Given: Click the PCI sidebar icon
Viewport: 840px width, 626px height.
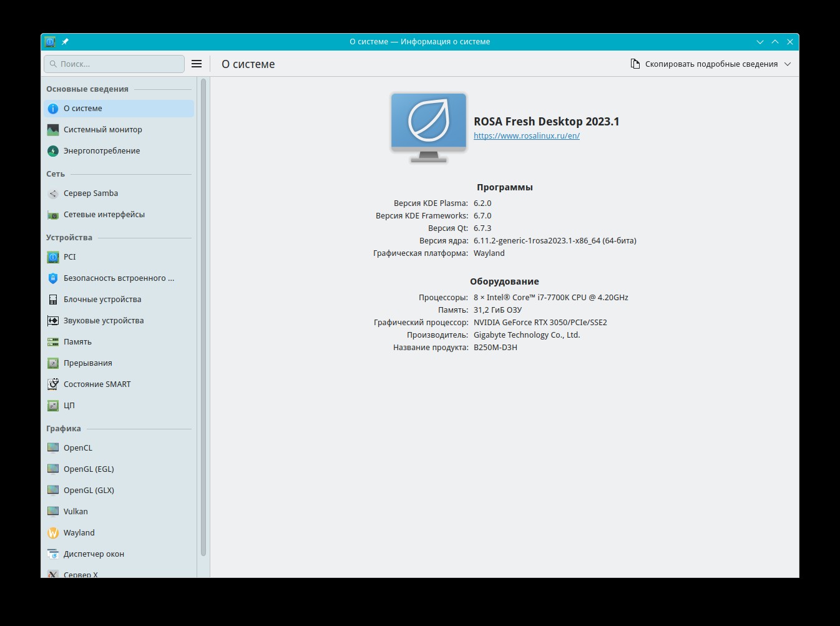Looking at the screenshot, I should click(x=53, y=257).
